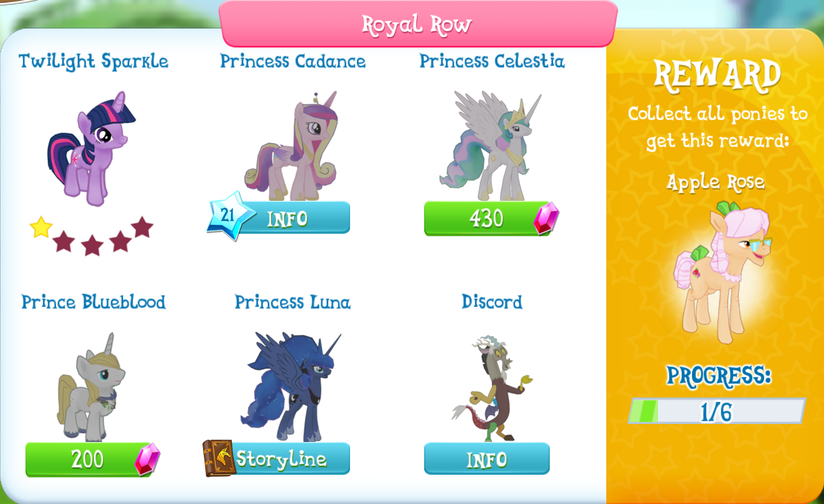This screenshot has width=824, height=504.
Task: Select the Twilight Sparkle pony image
Action: coord(92,148)
